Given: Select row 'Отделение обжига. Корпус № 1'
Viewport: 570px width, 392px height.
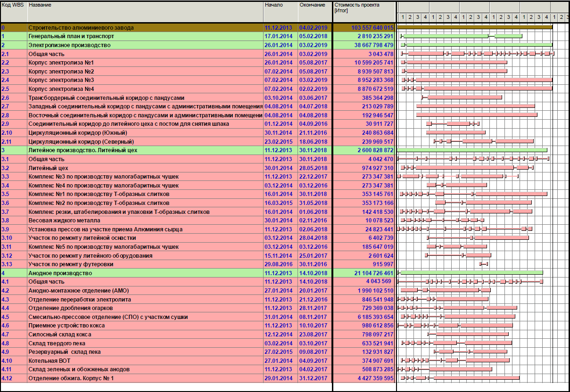Looking at the screenshot, I should click(198, 378).
